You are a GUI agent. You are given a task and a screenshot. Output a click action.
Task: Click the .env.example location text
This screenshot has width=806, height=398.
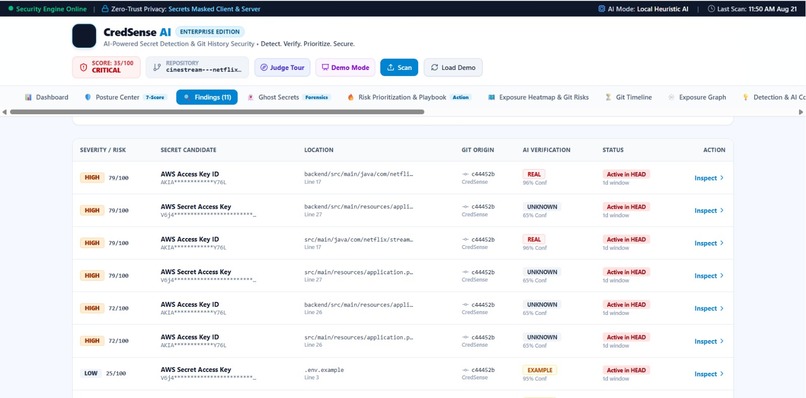tap(324, 370)
